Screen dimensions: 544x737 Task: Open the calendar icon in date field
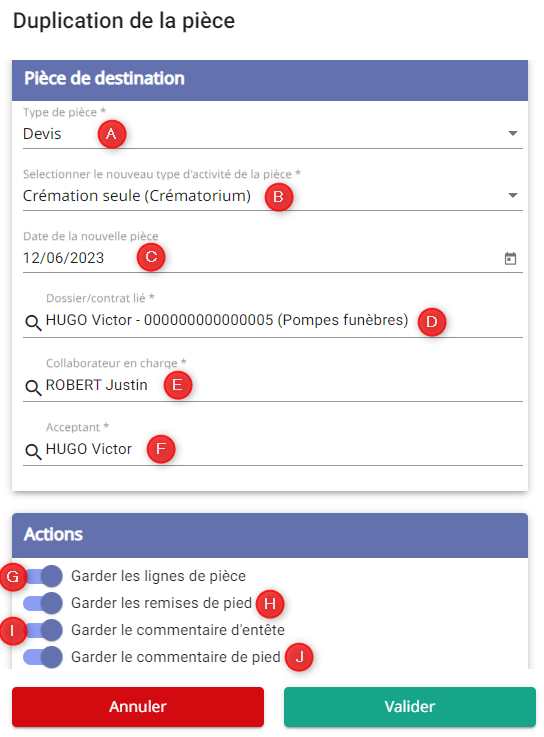click(510, 258)
